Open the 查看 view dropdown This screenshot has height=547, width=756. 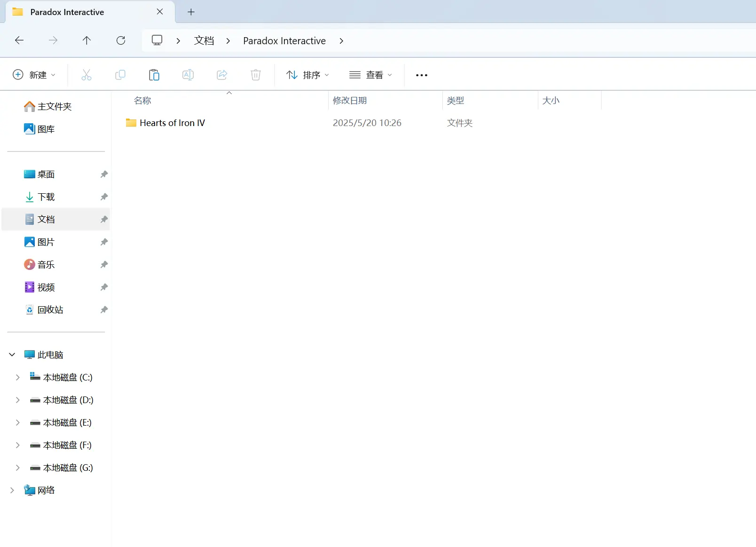[x=370, y=75]
